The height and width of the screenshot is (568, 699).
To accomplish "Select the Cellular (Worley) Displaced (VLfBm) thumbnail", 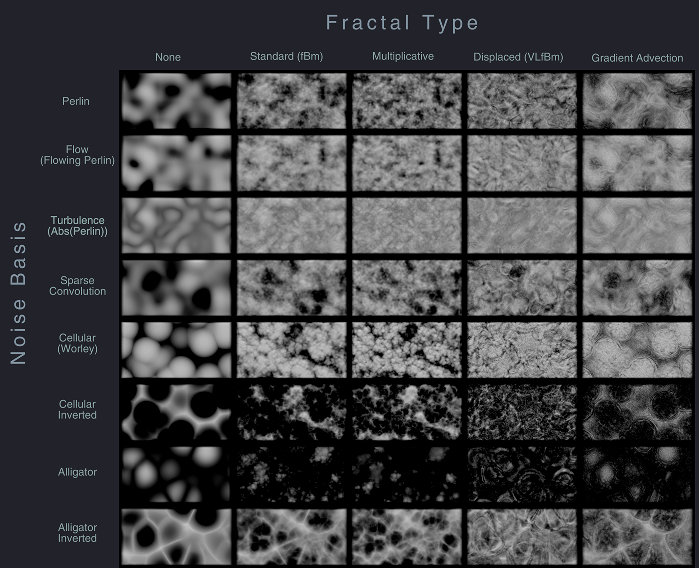I will (522, 350).
